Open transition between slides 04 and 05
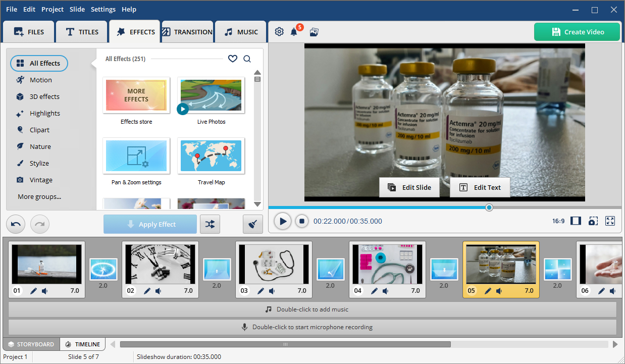The image size is (625, 364). [x=444, y=270]
